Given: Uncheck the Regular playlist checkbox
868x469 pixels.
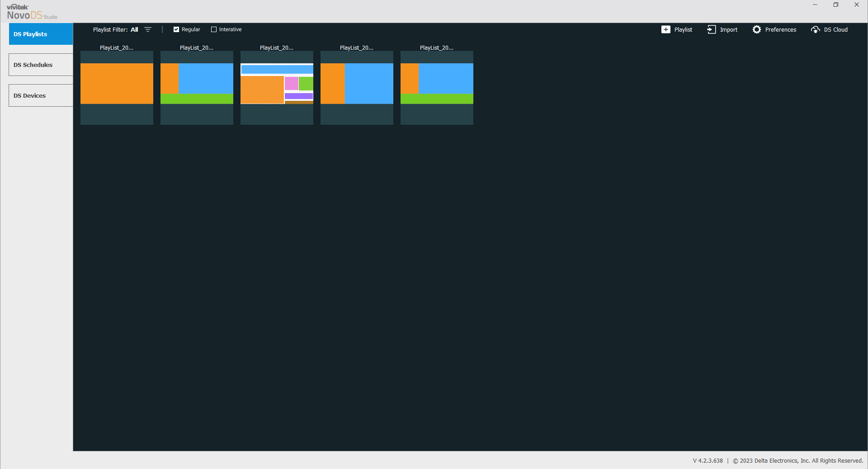Looking at the screenshot, I should point(176,29).
